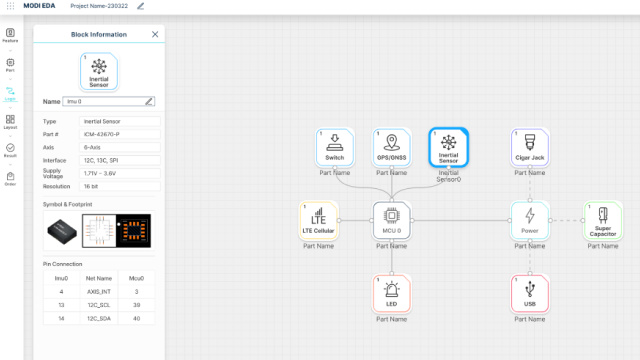Viewport: 640px width, 360px height.
Task: Select the Super Capacitor block
Action: (x=603, y=220)
